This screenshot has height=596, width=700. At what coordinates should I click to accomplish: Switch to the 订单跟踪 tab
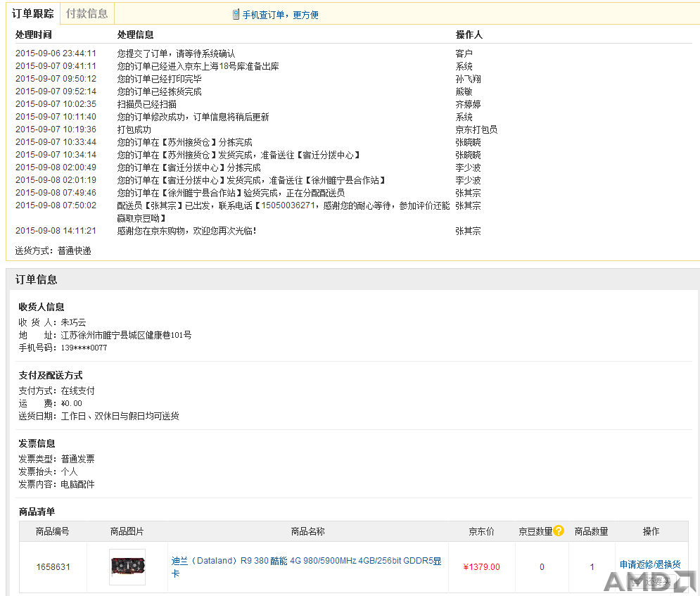pyautogui.click(x=32, y=14)
